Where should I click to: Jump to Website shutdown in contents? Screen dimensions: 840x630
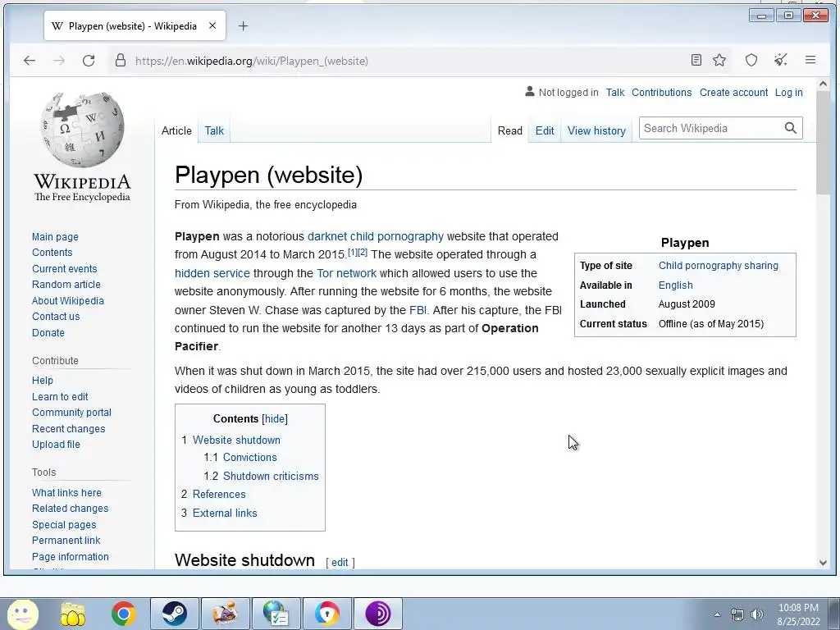coord(236,440)
